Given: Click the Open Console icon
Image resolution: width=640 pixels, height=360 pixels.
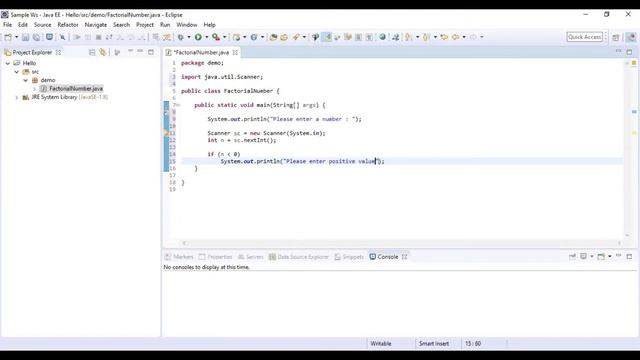Looking at the screenshot, I should [x=601, y=256].
